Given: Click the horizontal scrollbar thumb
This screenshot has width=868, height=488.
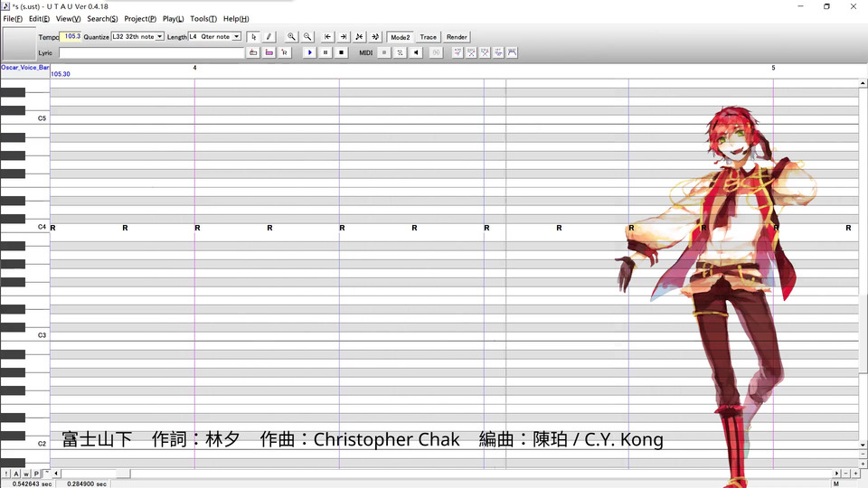Looking at the screenshot, I should coord(123,474).
